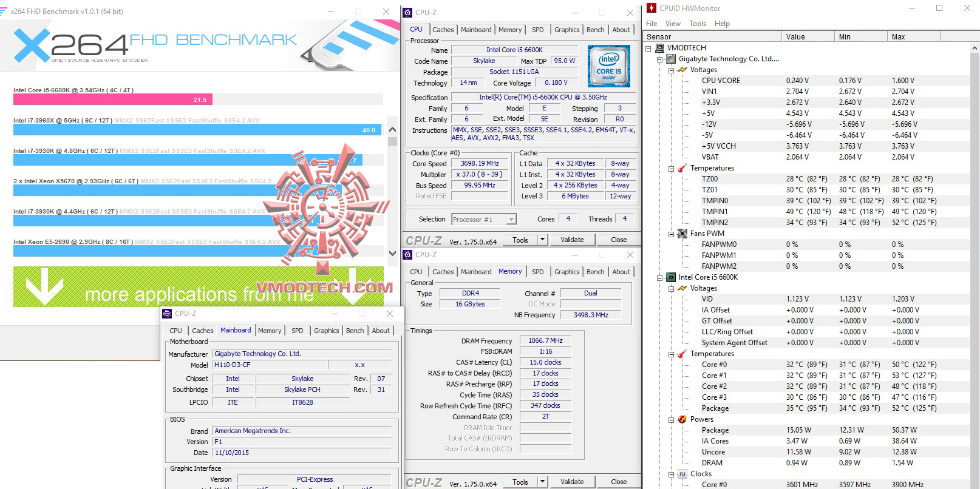The width and height of the screenshot is (980, 489).
Task: Collapse the Powers group
Action: [671, 419]
